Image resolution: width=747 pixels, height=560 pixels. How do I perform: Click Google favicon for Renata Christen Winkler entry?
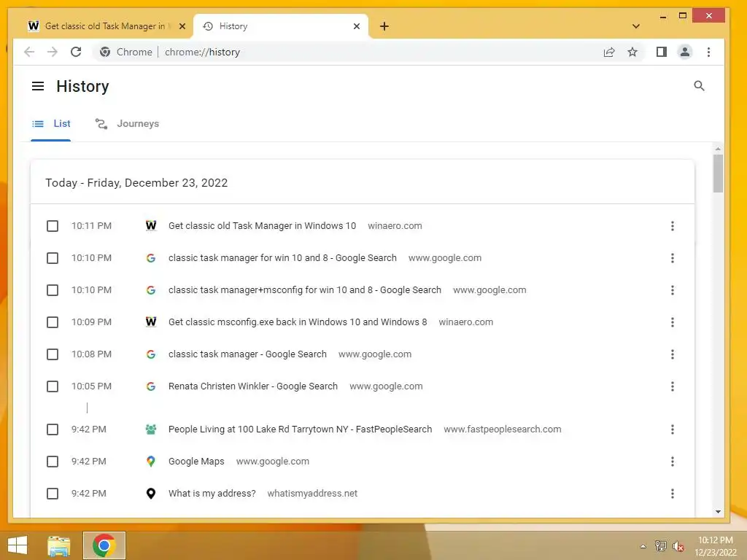pyautogui.click(x=150, y=386)
